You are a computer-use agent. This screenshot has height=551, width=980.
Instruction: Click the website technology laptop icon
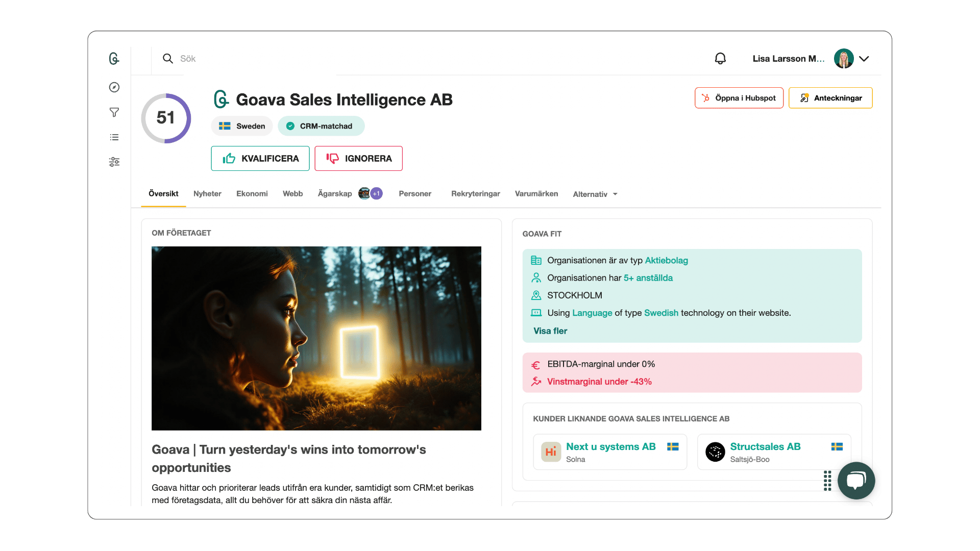coord(536,313)
